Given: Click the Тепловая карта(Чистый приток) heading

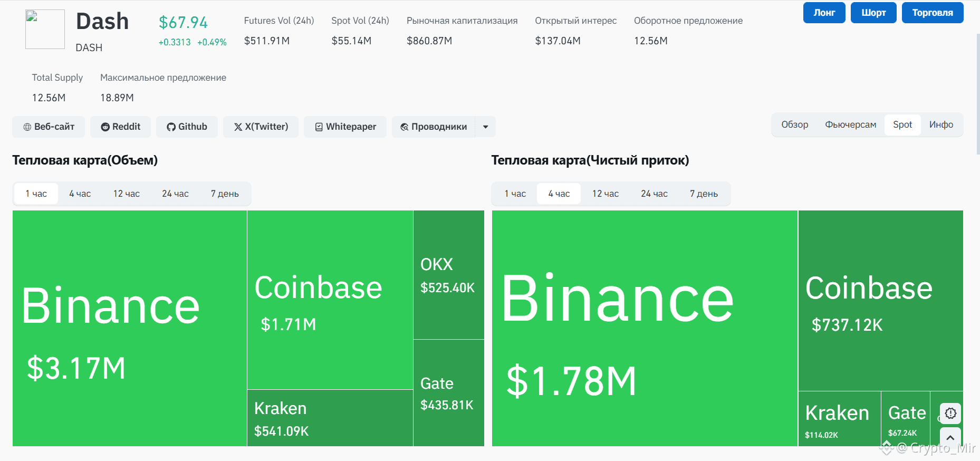Looking at the screenshot, I should pyautogui.click(x=590, y=160).
